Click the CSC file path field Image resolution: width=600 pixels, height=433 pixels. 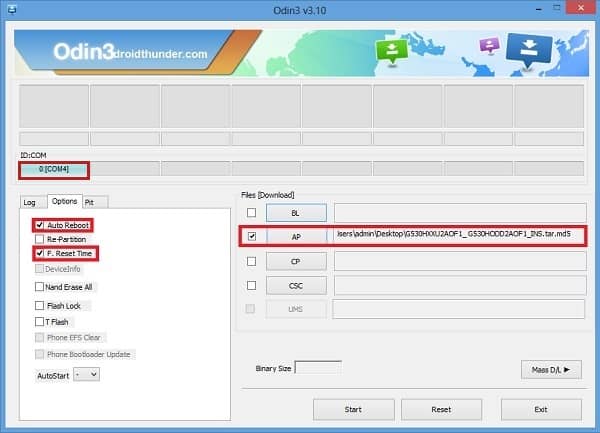pyautogui.click(x=460, y=286)
